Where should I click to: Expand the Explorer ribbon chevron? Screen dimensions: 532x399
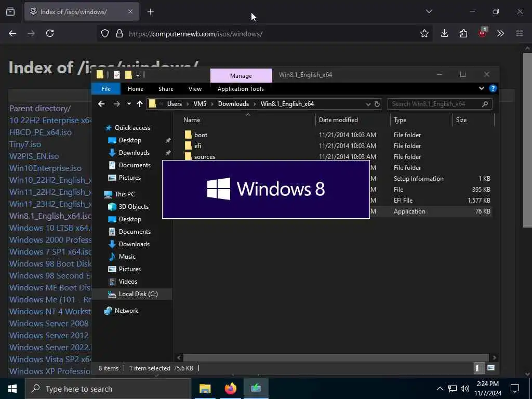tap(481, 88)
